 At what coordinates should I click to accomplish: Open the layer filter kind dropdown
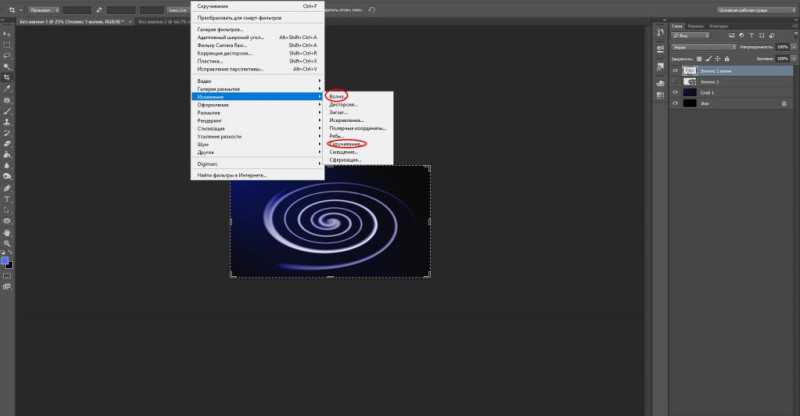(x=690, y=36)
